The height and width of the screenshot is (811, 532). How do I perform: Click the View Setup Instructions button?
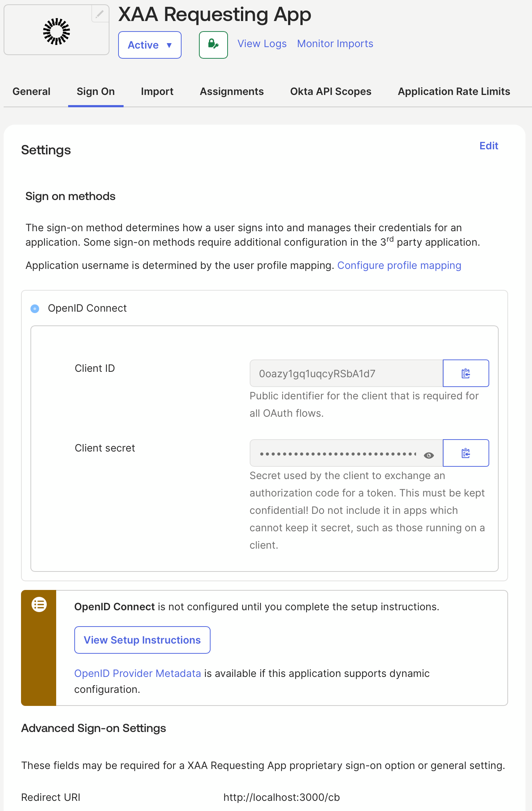pos(142,640)
